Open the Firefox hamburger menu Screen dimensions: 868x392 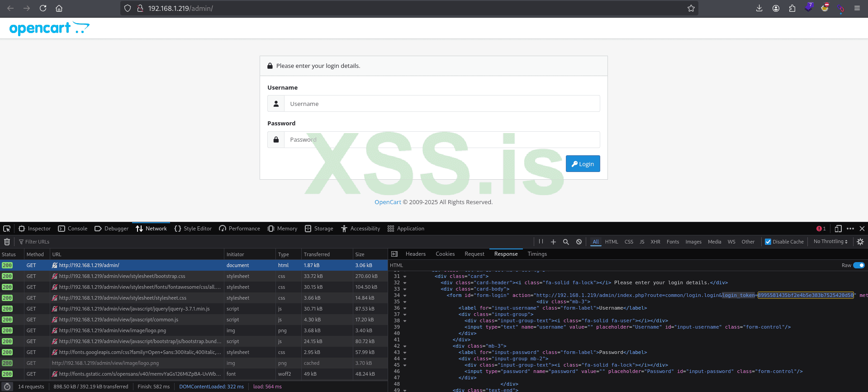(x=857, y=8)
